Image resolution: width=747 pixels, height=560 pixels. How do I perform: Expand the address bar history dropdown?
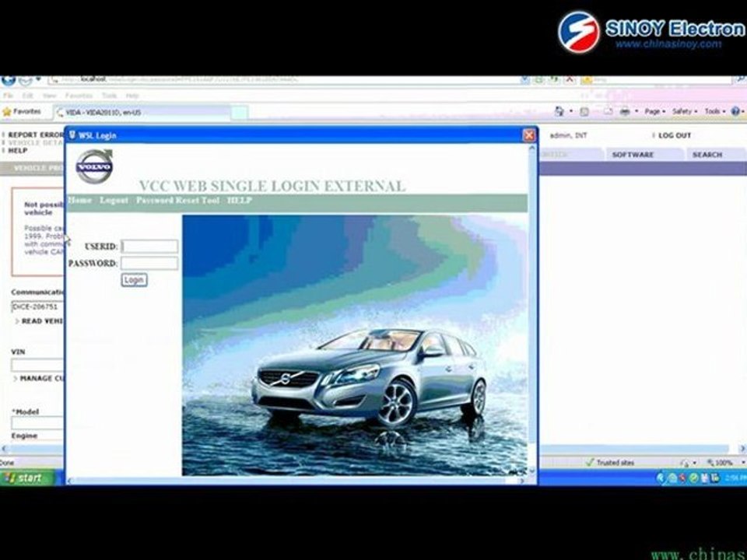(x=524, y=79)
